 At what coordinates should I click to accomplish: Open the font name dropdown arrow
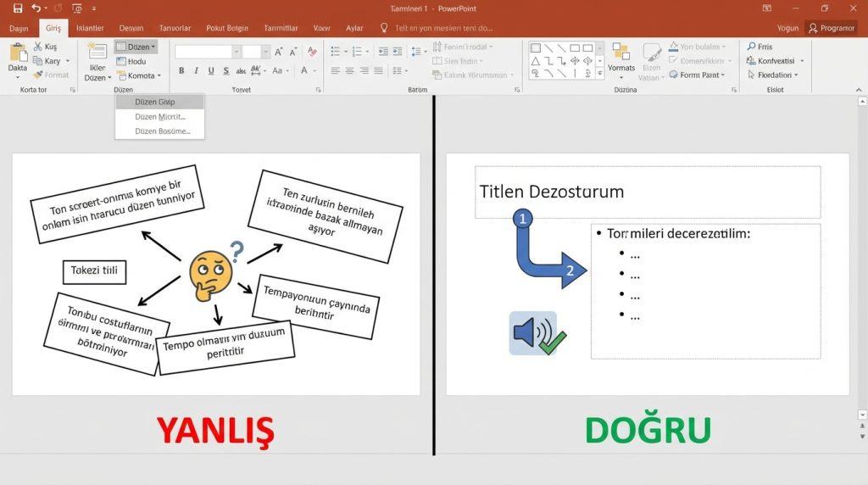[236, 52]
